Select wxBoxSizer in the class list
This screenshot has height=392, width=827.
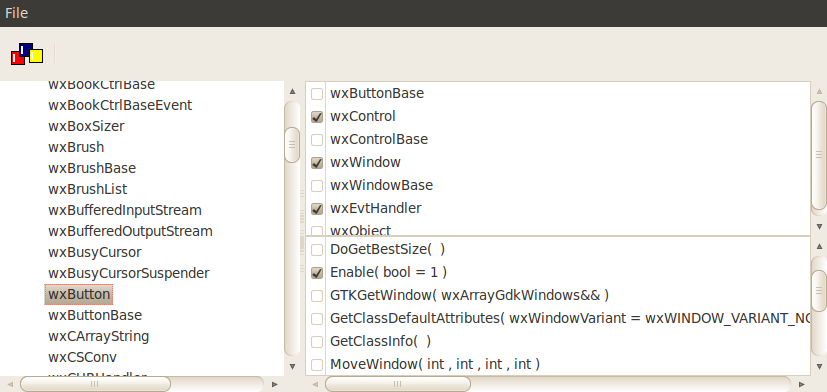tap(86, 126)
